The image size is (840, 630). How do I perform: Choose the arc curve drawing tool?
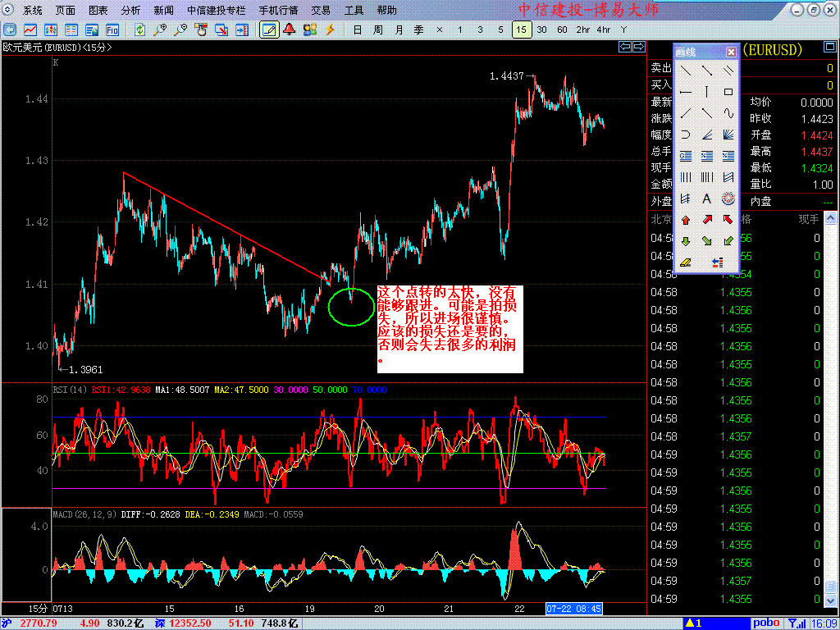(x=686, y=135)
